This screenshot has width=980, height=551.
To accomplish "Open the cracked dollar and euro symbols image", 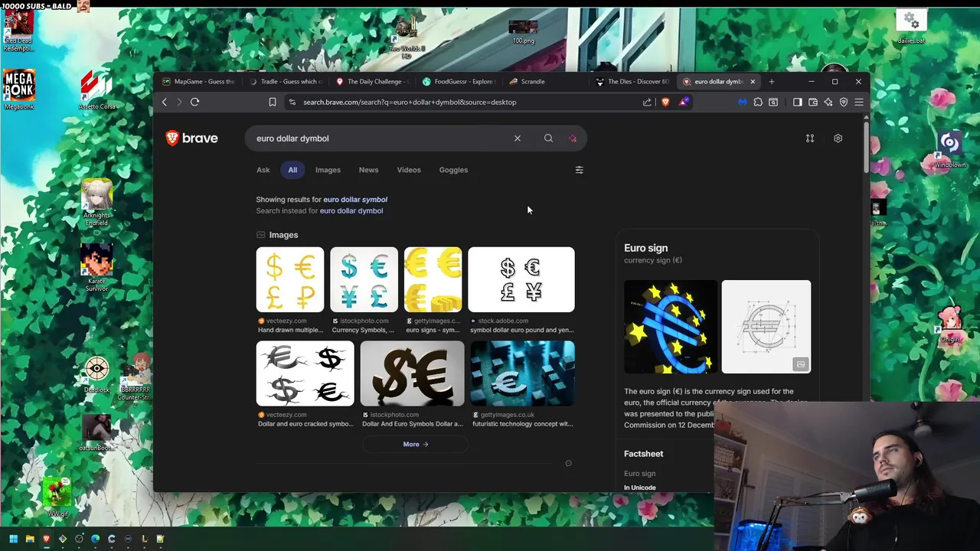I will click(305, 373).
